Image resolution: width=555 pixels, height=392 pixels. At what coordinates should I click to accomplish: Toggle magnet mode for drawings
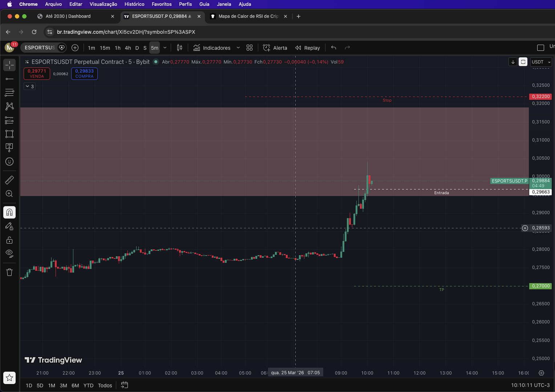9,212
